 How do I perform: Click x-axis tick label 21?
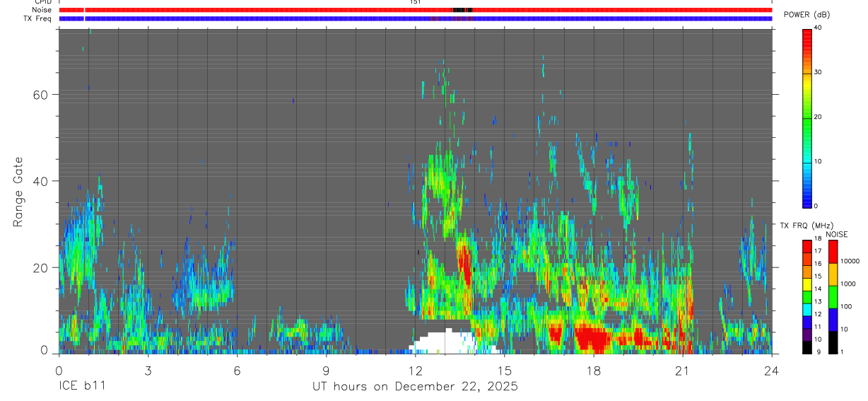click(x=683, y=370)
